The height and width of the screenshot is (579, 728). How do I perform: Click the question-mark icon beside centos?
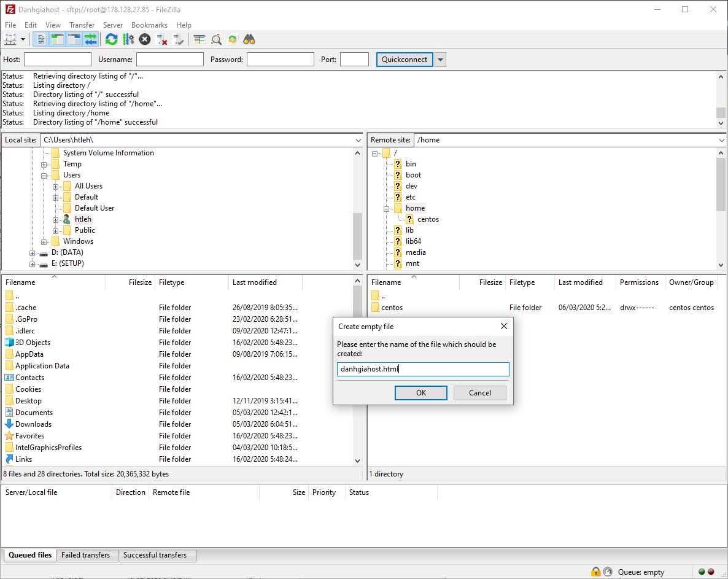point(409,219)
